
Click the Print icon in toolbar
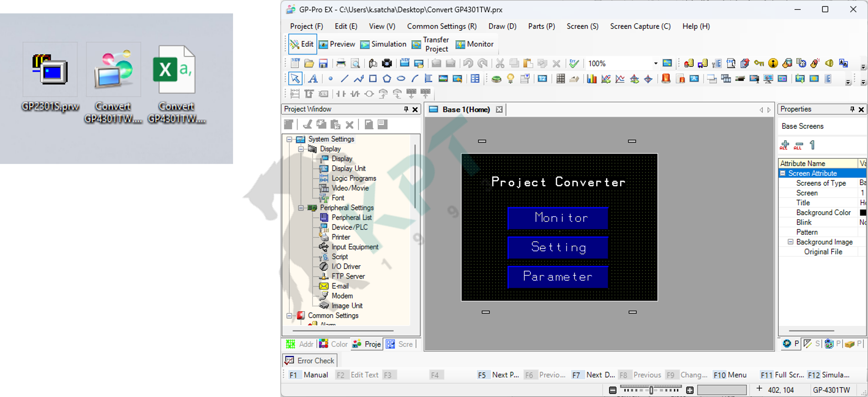(x=341, y=63)
